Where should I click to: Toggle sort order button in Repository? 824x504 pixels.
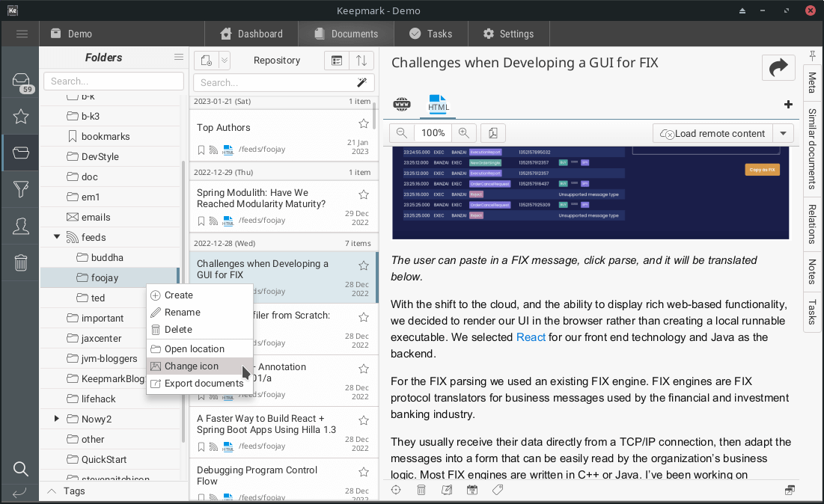361,61
